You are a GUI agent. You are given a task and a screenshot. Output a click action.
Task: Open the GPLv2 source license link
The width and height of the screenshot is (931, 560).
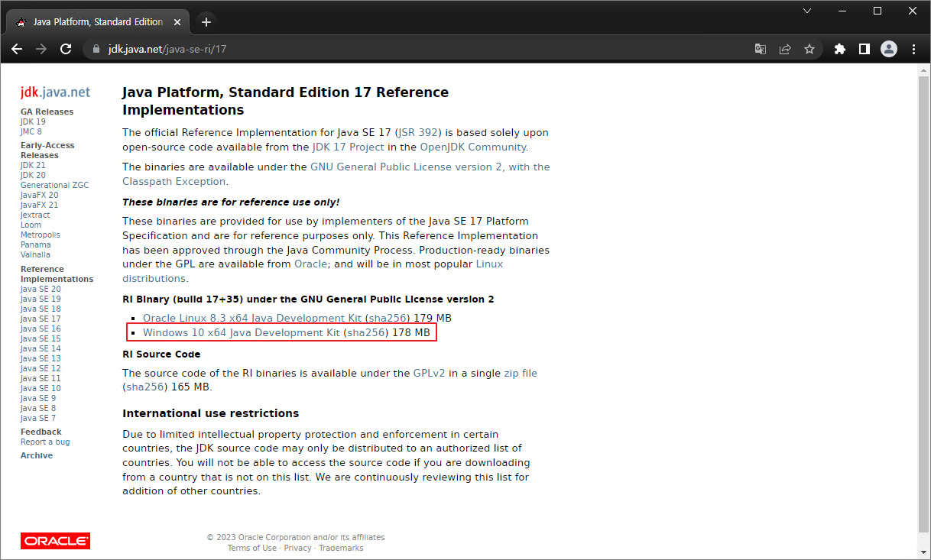point(430,374)
